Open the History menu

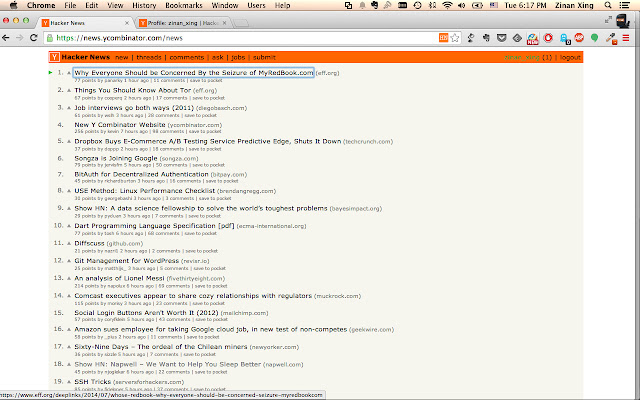click(x=144, y=5)
